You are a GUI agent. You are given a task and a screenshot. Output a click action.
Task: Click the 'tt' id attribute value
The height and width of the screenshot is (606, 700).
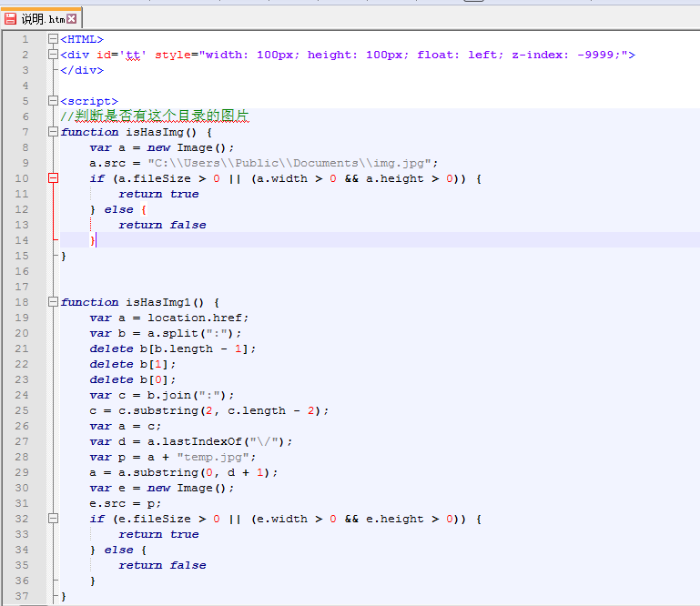coord(133,55)
